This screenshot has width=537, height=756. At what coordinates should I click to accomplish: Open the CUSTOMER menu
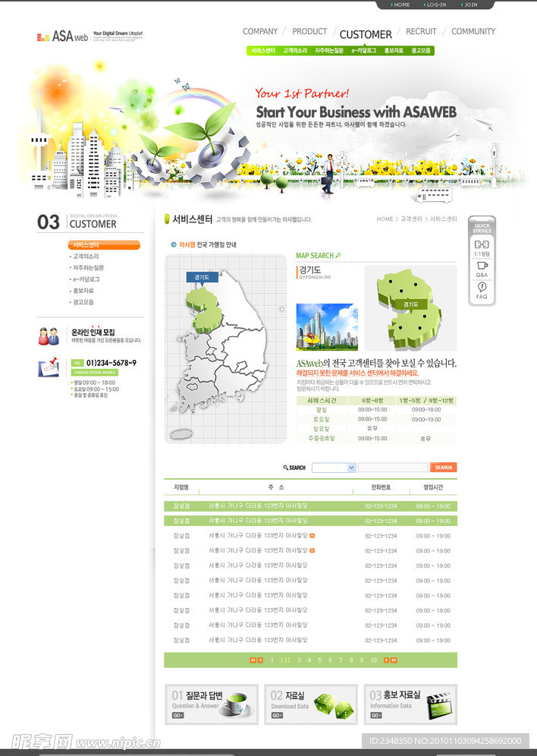pyautogui.click(x=366, y=34)
